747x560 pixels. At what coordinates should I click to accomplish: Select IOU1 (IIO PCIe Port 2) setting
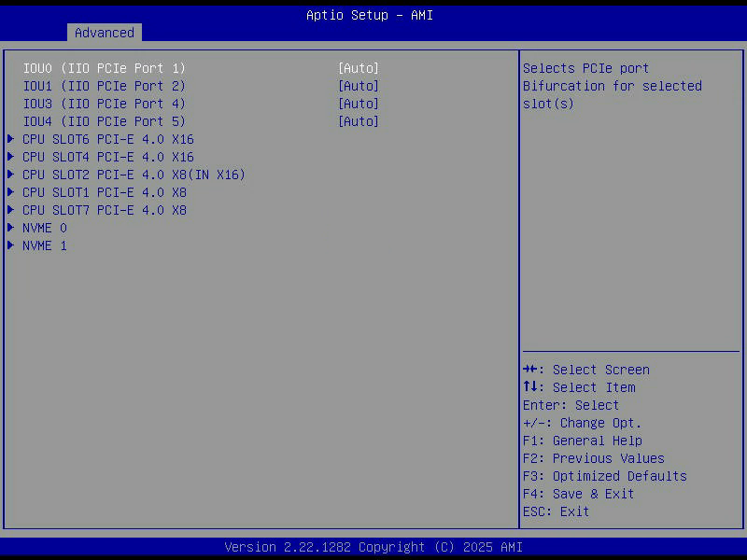point(105,86)
